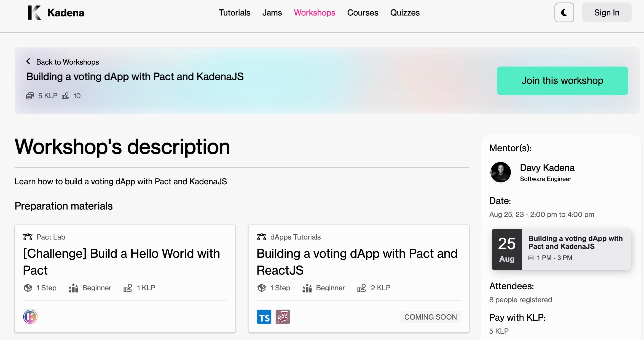644x340 pixels.
Task: Open the Jams nav item
Action: [272, 13]
